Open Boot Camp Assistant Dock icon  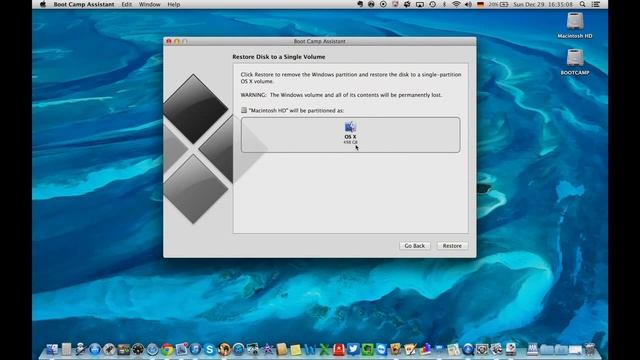(x=511, y=349)
